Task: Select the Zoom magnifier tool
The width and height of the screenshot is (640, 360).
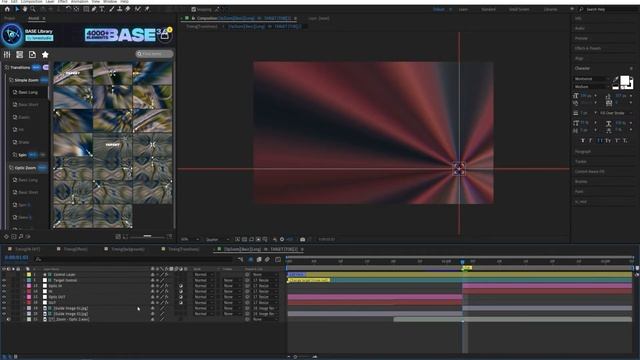Action: pos(33,9)
